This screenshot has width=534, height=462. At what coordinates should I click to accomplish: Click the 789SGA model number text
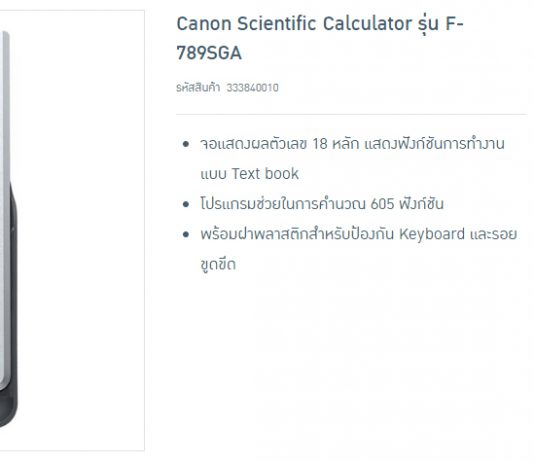(209, 53)
